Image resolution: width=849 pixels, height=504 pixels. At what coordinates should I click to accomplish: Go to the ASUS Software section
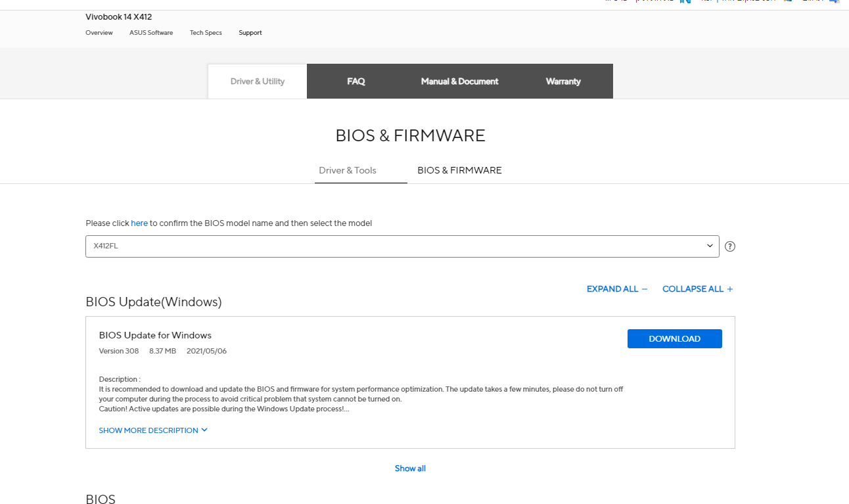coord(151,33)
